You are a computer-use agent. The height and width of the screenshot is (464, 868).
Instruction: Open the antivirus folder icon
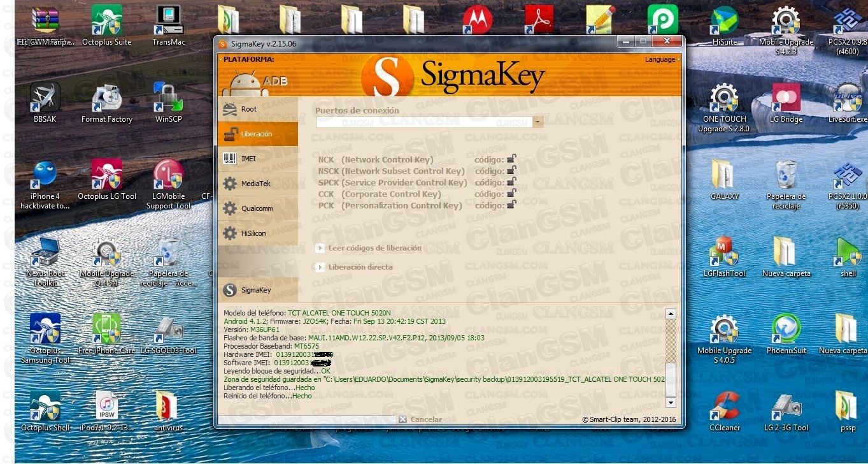pos(169,411)
